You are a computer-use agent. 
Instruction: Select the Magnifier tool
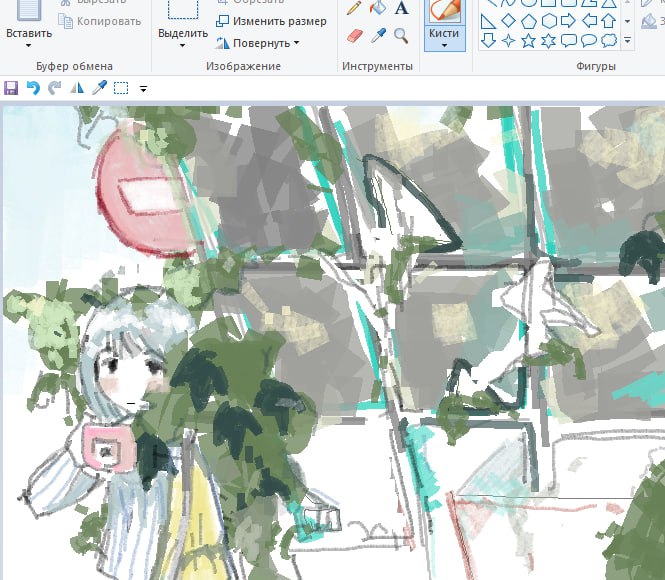pyautogui.click(x=401, y=36)
